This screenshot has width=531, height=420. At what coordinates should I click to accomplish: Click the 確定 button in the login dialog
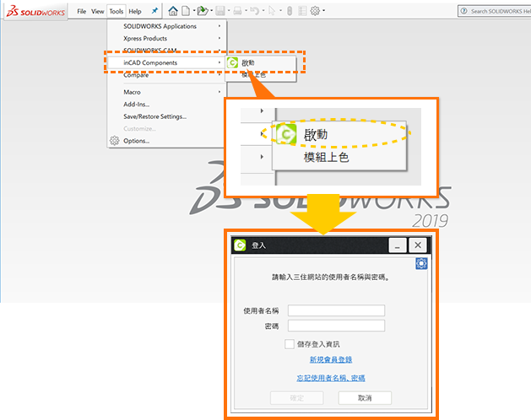[296, 398]
